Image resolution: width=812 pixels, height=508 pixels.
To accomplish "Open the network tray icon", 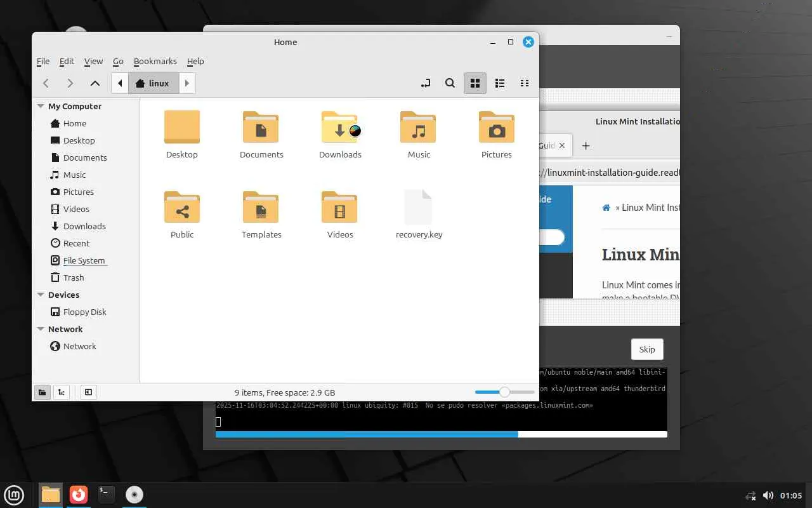I will [x=751, y=495].
